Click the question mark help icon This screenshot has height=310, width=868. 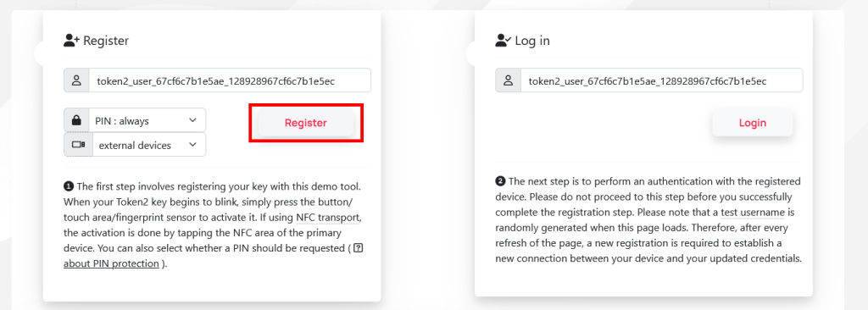click(x=359, y=248)
